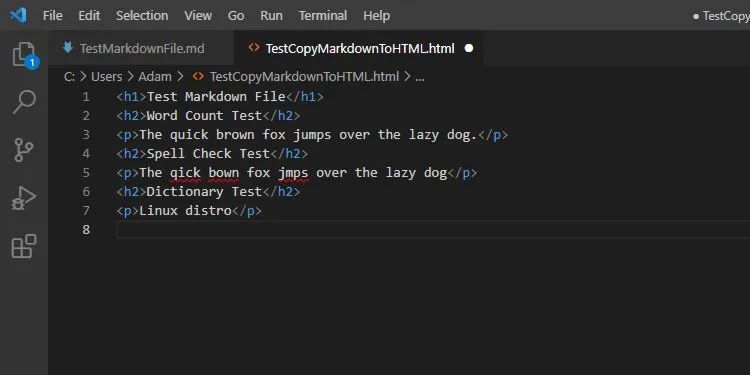Click the misspelled word 'qick'
This screenshot has height=375, width=750.
coord(185,173)
